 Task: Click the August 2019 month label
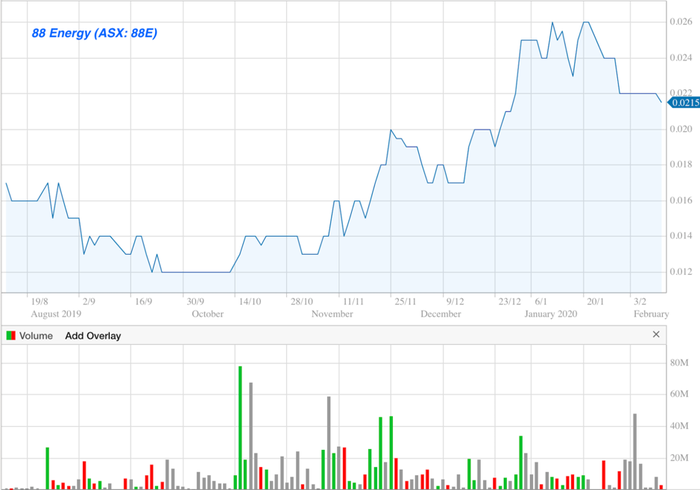pos(56,314)
